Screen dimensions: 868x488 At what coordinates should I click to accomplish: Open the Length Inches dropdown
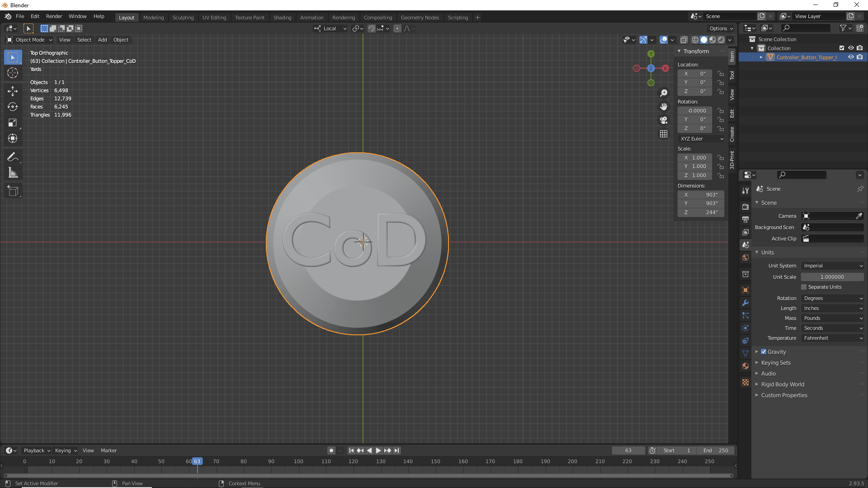[833, 308]
